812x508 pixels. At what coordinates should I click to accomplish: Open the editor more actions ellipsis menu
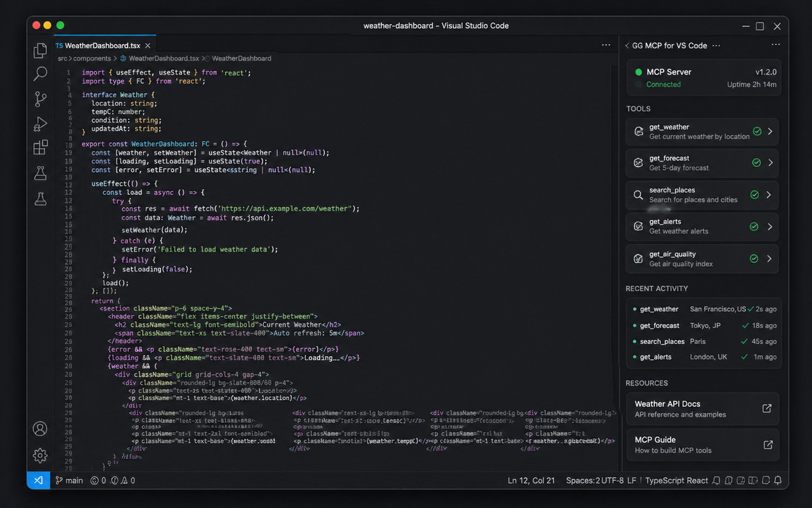coord(606,45)
